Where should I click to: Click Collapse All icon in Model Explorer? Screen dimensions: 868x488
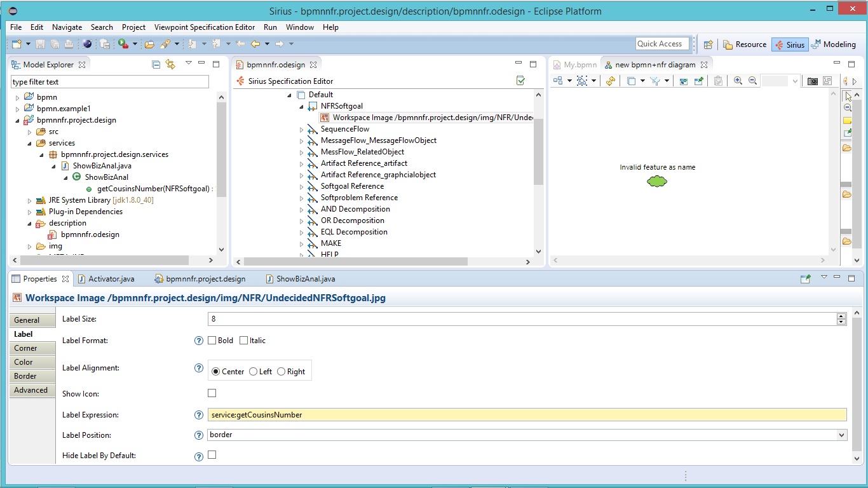(156, 64)
